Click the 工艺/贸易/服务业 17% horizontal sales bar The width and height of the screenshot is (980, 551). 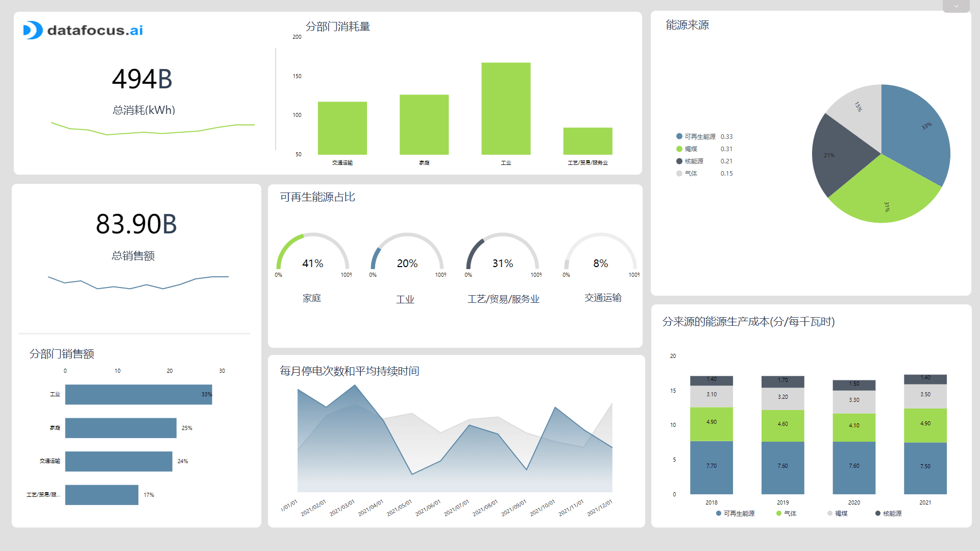(x=102, y=495)
